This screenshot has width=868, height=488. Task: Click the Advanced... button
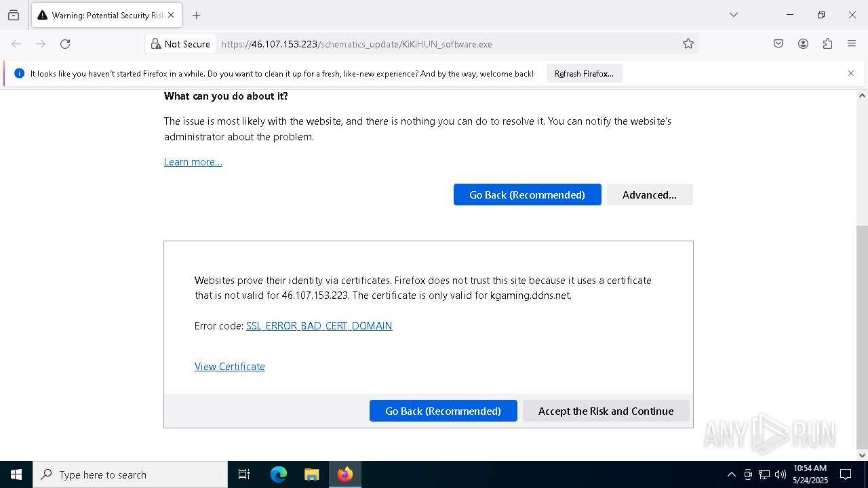[650, 195]
